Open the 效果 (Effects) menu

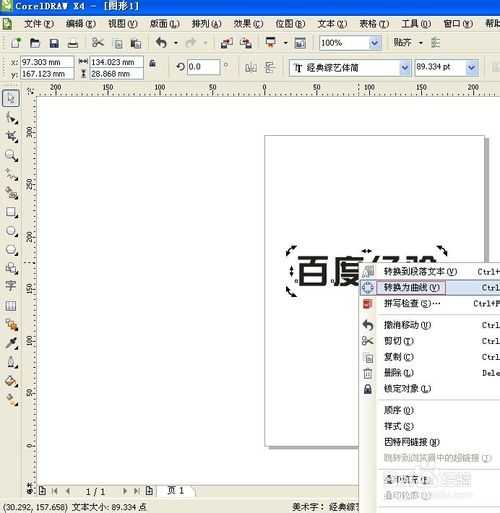coord(248,24)
